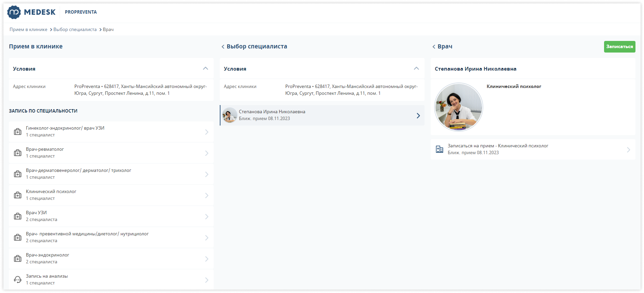Open chevron on Врач-дерматовенеролог row
The width and height of the screenshot is (644, 293).
[x=207, y=174]
